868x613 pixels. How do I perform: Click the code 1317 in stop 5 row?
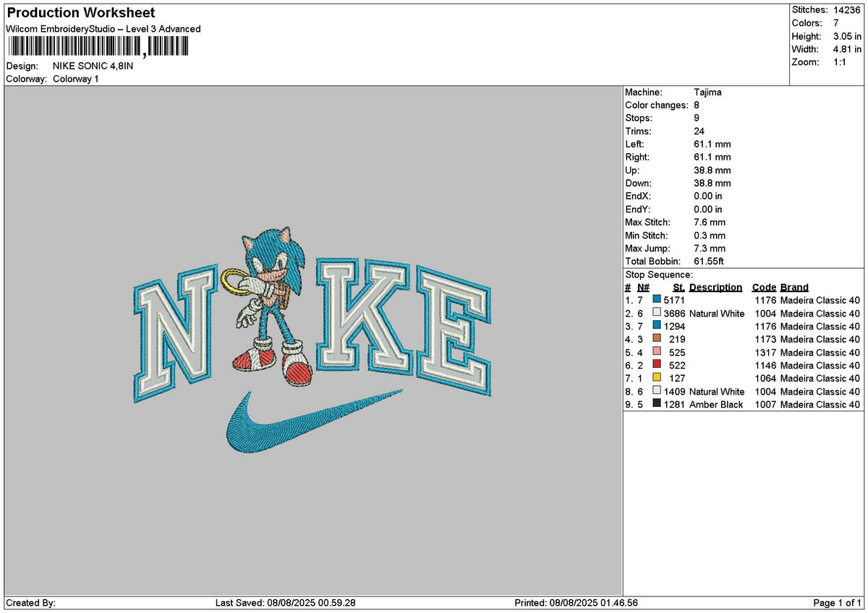pos(765,352)
